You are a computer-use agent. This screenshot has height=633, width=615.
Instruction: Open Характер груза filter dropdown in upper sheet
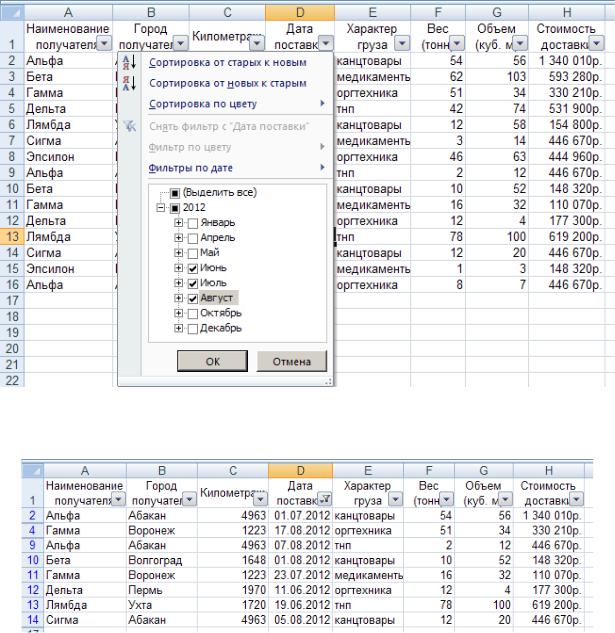pyautogui.click(x=402, y=43)
